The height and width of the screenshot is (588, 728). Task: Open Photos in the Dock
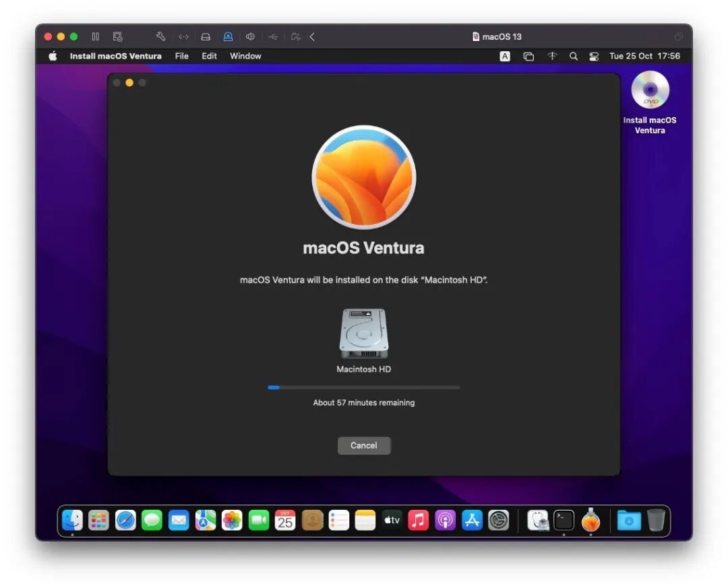(x=232, y=520)
